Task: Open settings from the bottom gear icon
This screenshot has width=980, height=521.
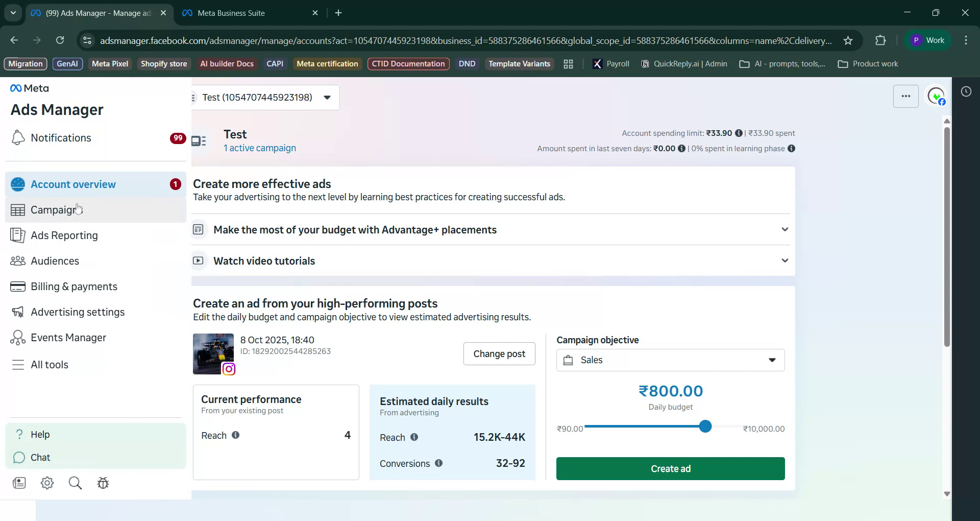Action: tap(47, 483)
